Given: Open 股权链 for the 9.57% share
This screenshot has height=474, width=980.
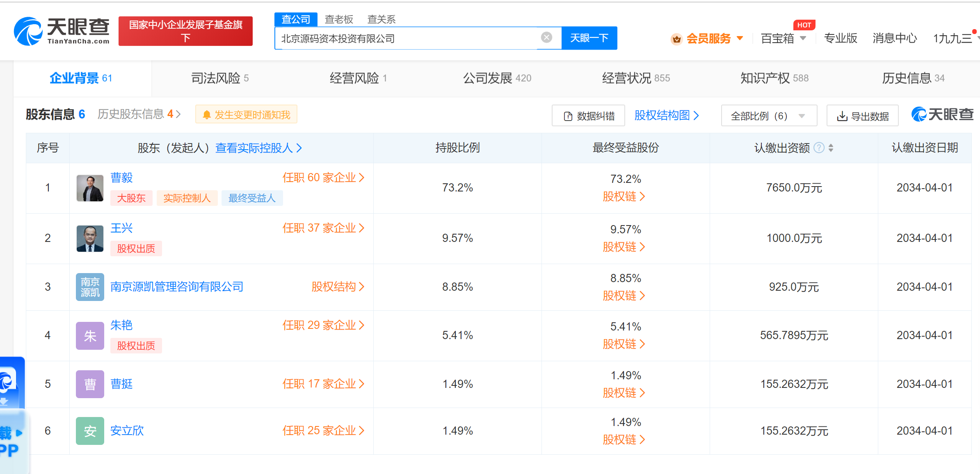Looking at the screenshot, I should pos(624,247).
